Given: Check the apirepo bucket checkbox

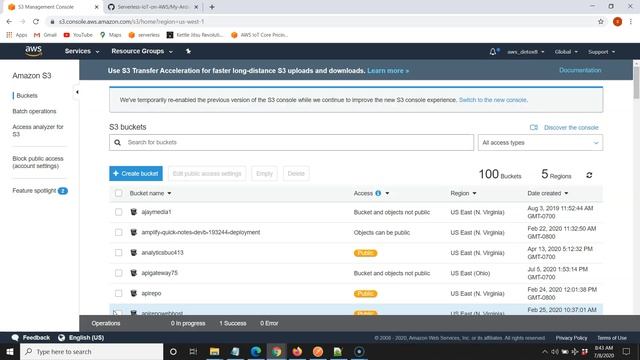Looking at the screenshot, I should tap(118, 293).
